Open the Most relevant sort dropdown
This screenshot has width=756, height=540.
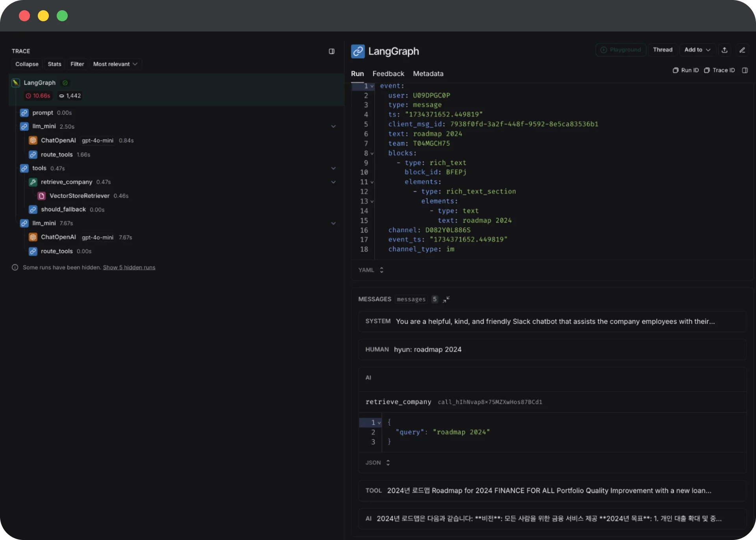(x=115, y=64)
